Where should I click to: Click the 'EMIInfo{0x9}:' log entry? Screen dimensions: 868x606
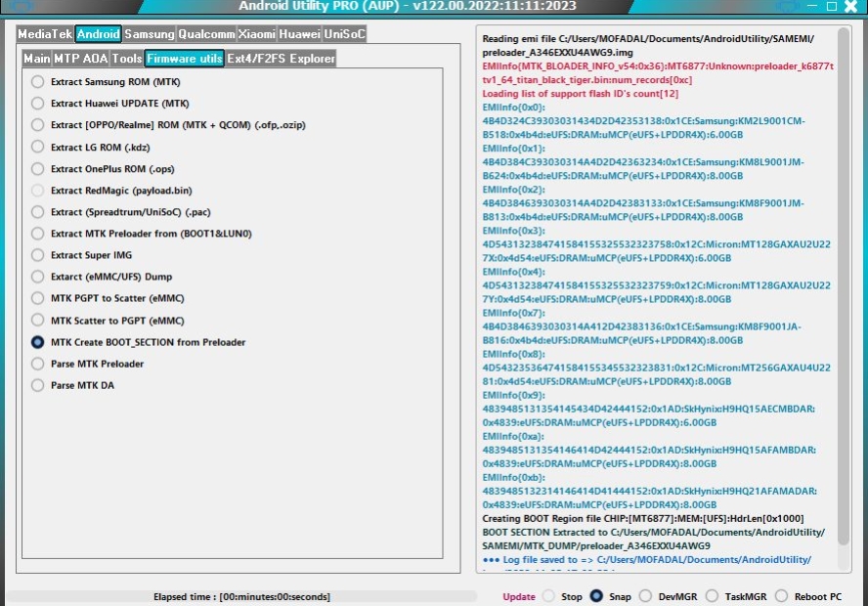click(x=514, y=395)
